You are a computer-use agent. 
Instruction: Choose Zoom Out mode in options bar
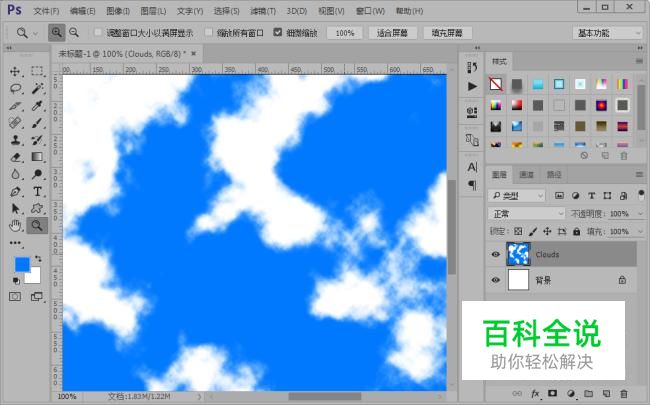click(74, 32)
